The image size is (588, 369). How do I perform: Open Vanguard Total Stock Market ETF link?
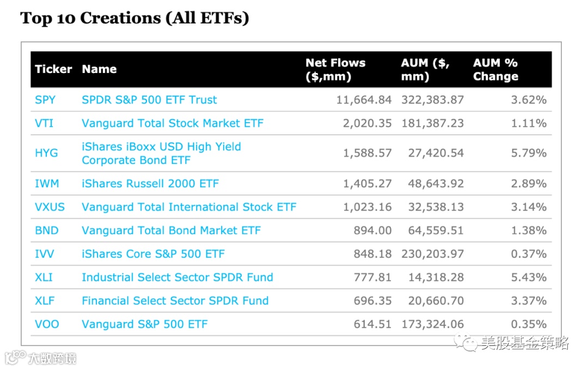pyautogui.click(x=172, y=124)
